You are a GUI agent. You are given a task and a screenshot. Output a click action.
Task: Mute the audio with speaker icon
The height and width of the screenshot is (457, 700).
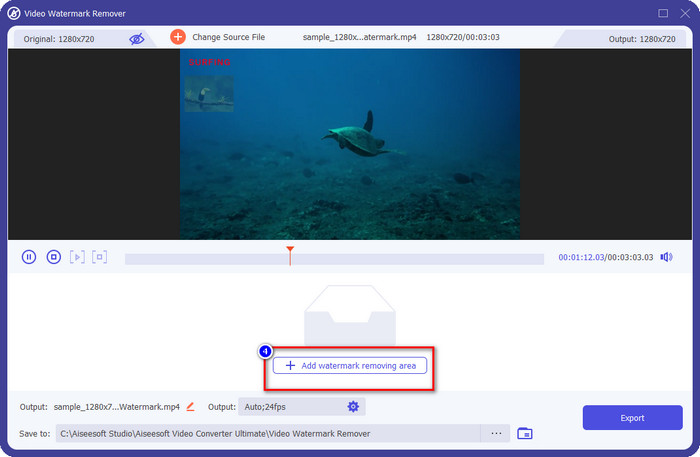(x=666, y=257)
